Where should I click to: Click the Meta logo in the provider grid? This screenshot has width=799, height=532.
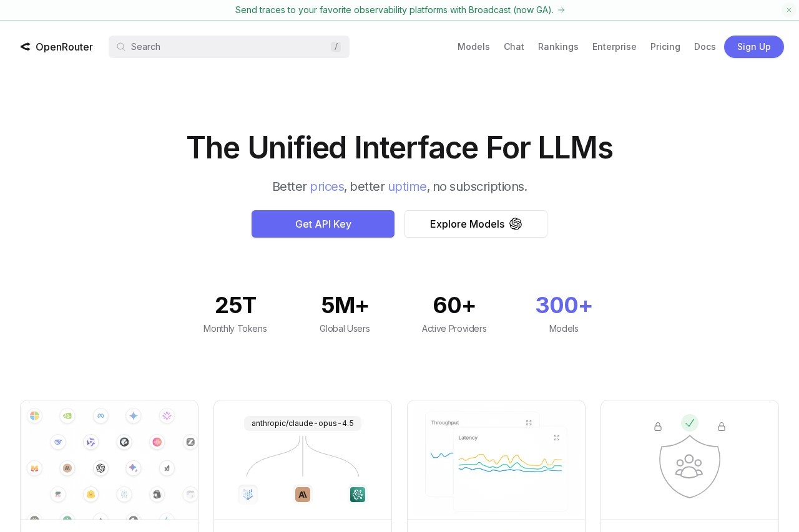pyautogui.click(x=100, y=416)
